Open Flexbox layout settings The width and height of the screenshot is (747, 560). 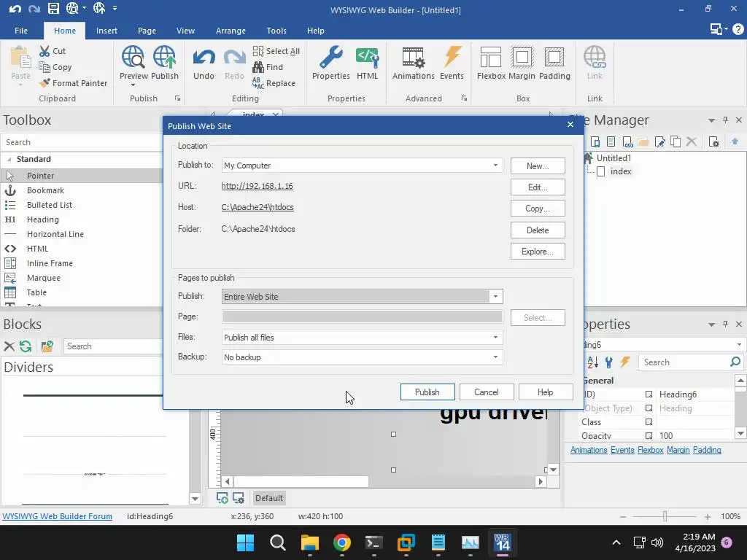pos(491,63)
